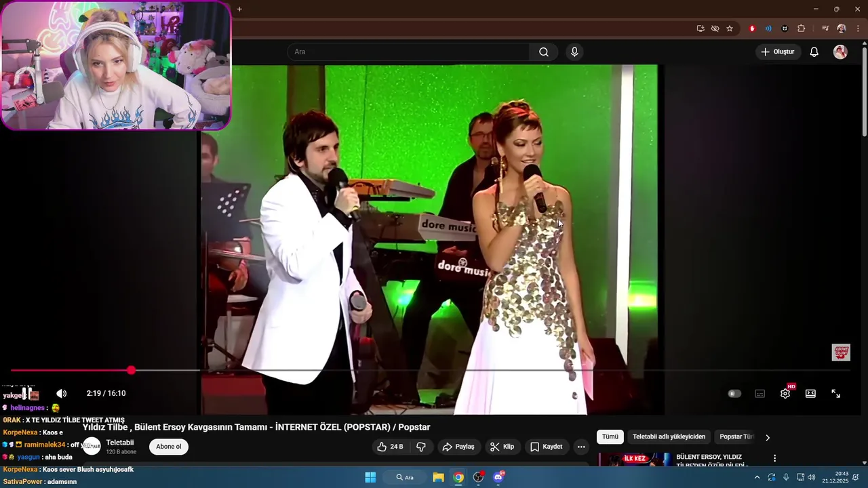
Task: Open the Extensions puzzle menu
Action: [802, 28]
